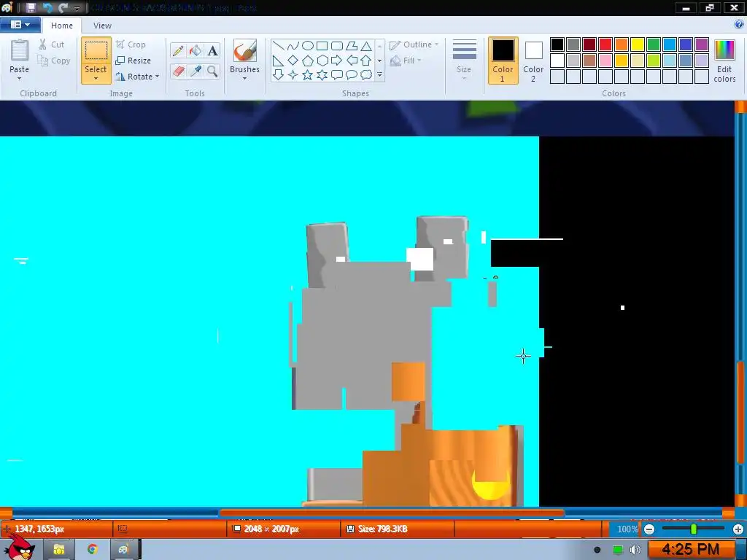Choose the Right triangle shape
Screen dimensions: 747x560
[x=279, y=61]
